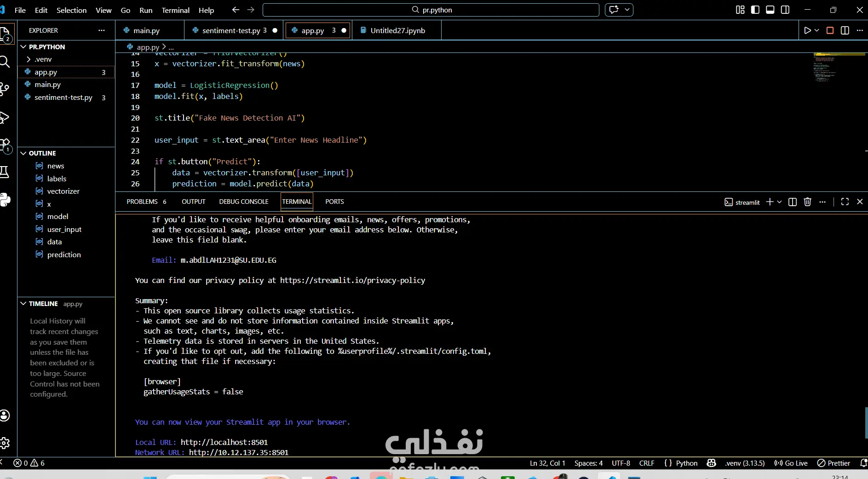
Task: Open Customize Layout options
Action: coord(740,10)
